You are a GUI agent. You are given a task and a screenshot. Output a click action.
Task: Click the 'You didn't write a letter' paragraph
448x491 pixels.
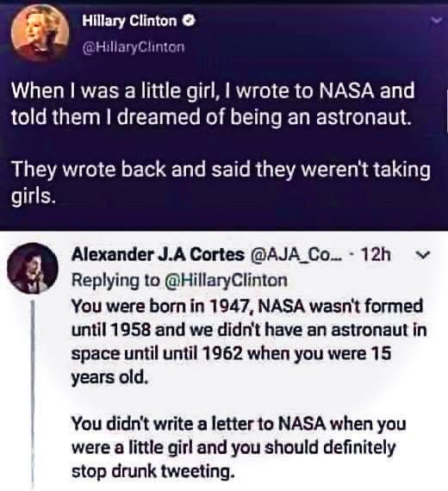[x=239, y=447]
